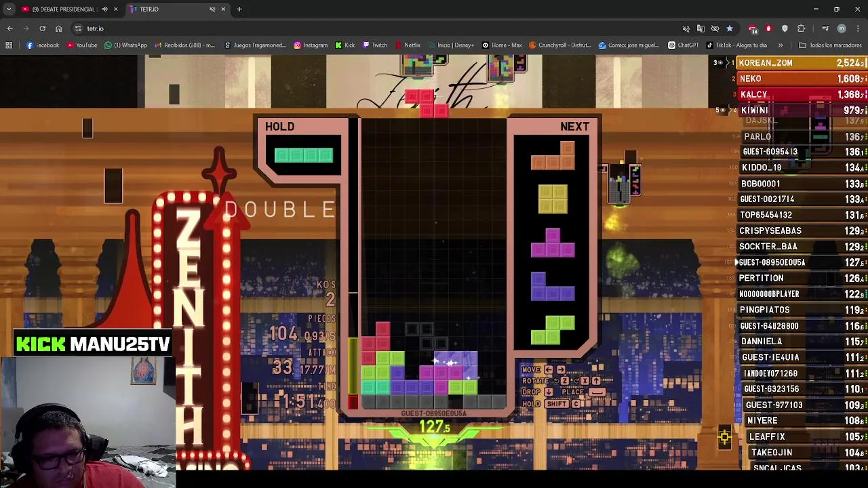Open the TikTok bookmark
The image size is (868, 488).
click(736, 45)
